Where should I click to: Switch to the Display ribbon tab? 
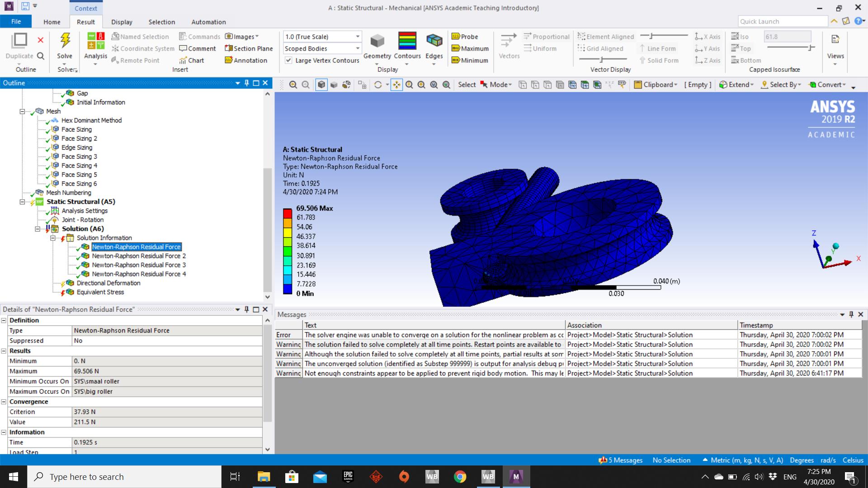pos(122,22)
